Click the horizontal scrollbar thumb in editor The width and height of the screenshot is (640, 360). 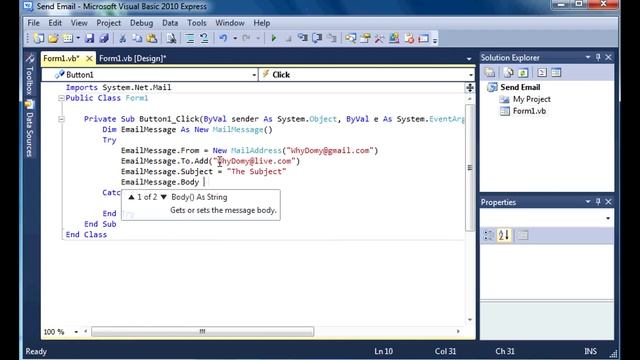pos(202,331)
